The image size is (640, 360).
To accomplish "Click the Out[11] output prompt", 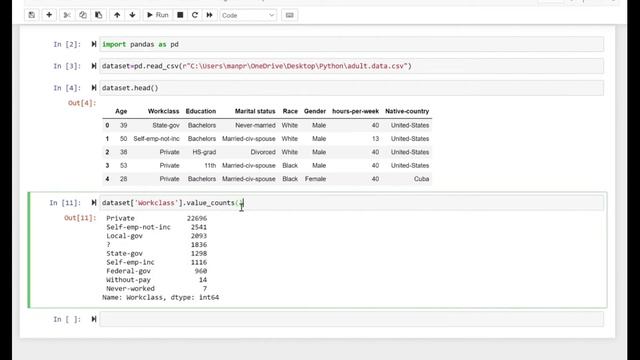I will (x=80, y=218).
